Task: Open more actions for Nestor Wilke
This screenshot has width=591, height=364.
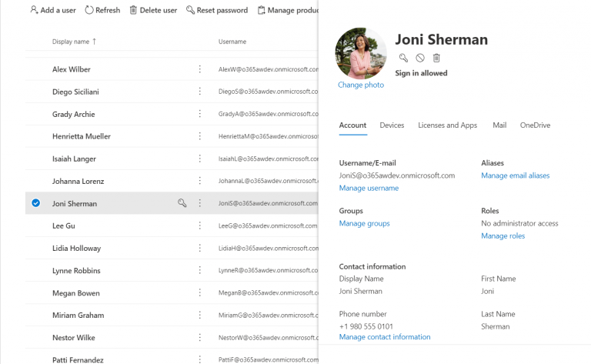Action: (200, 337)
